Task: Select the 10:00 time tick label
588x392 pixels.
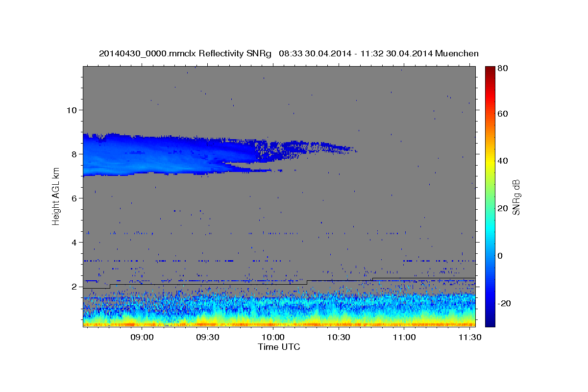Action: click(273, 338)
